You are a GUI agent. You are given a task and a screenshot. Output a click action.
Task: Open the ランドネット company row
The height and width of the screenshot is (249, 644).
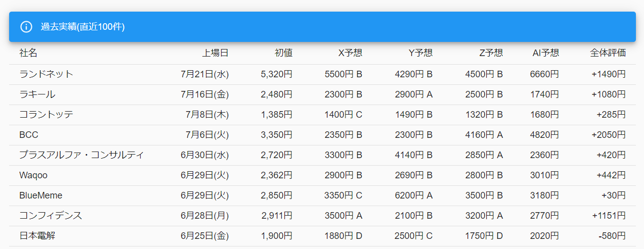tap(47, 74)
